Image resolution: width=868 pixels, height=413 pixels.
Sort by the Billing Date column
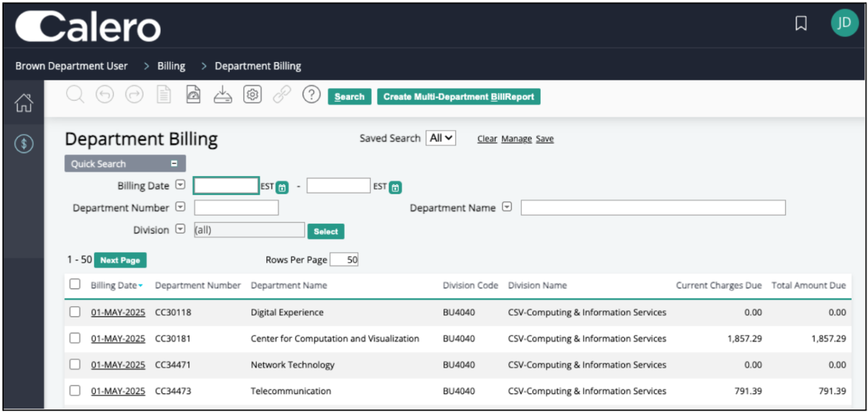coord(116,285)
